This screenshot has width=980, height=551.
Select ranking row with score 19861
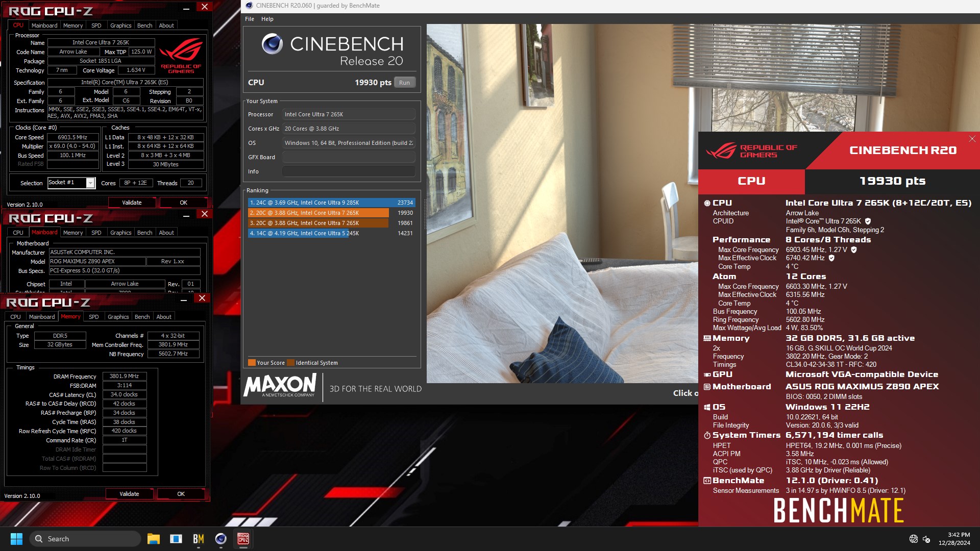(x=331, y=223)
